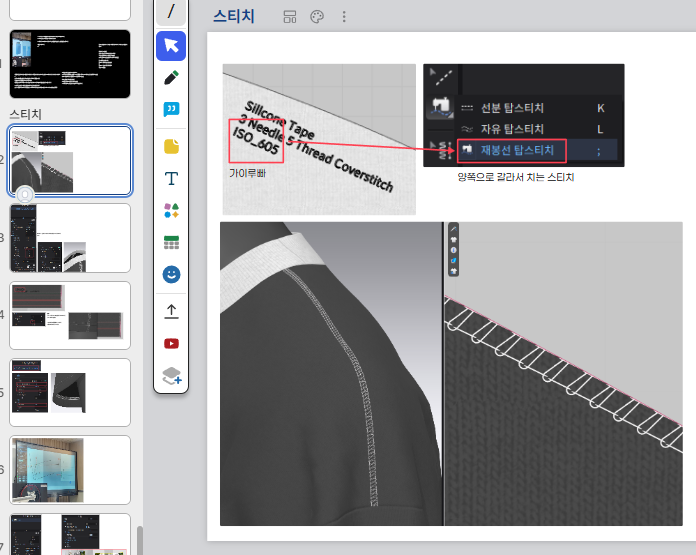Viewport: 696px width, 555px height.
Task: Select the line drawing tool
Action: [171, 12]
